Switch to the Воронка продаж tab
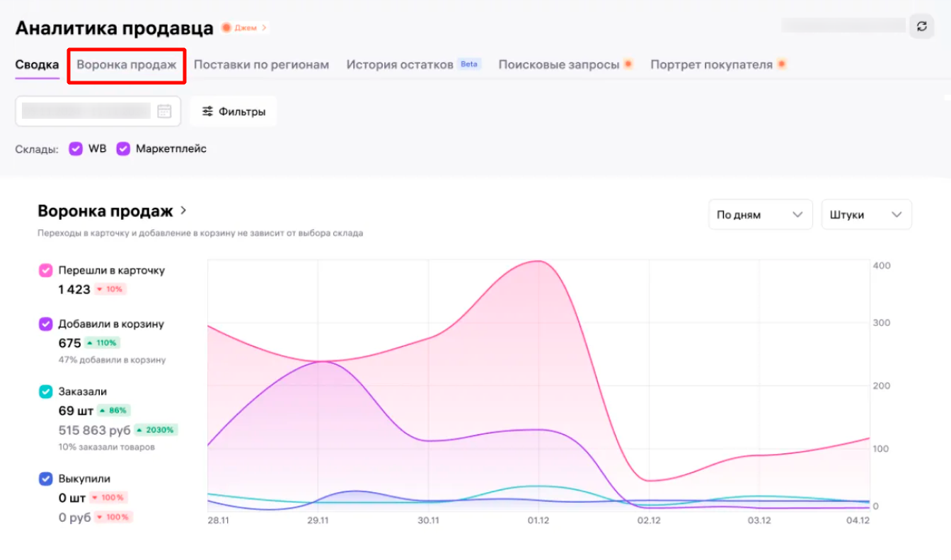 (127, 65)
